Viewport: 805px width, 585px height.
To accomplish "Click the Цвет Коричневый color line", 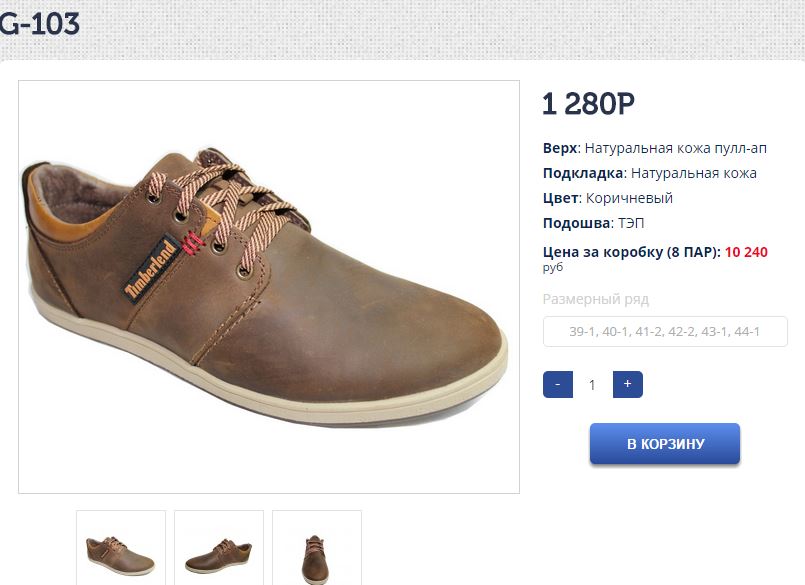I will click(x=607, y=198).
